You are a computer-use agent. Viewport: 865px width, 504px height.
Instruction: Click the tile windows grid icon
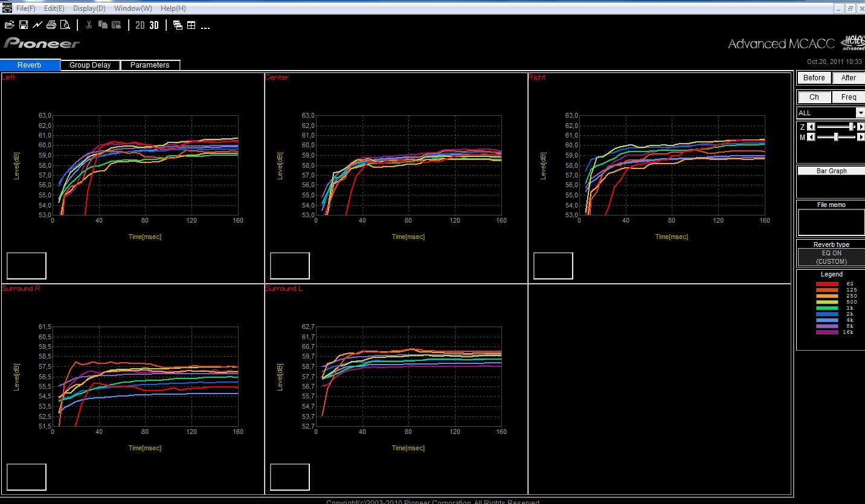pos(191,25)
